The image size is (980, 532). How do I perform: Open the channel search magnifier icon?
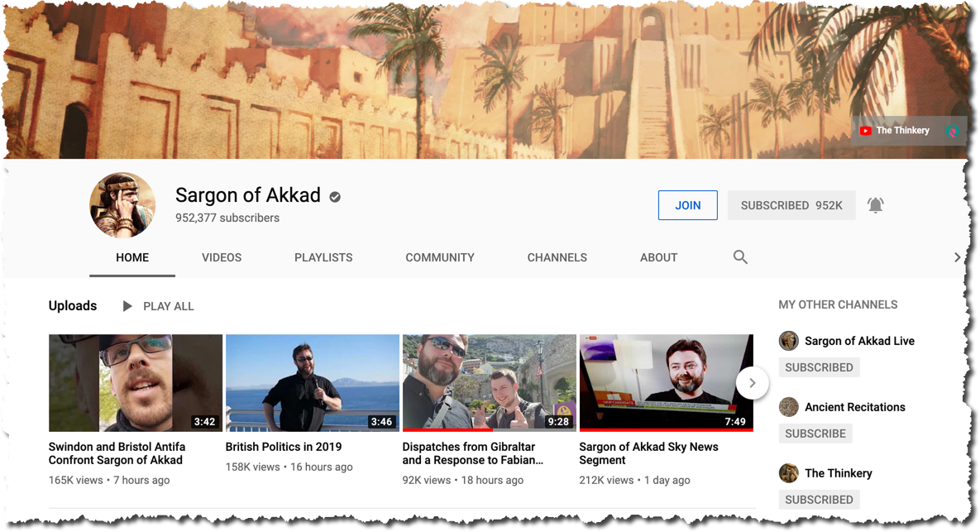(740, 257)
